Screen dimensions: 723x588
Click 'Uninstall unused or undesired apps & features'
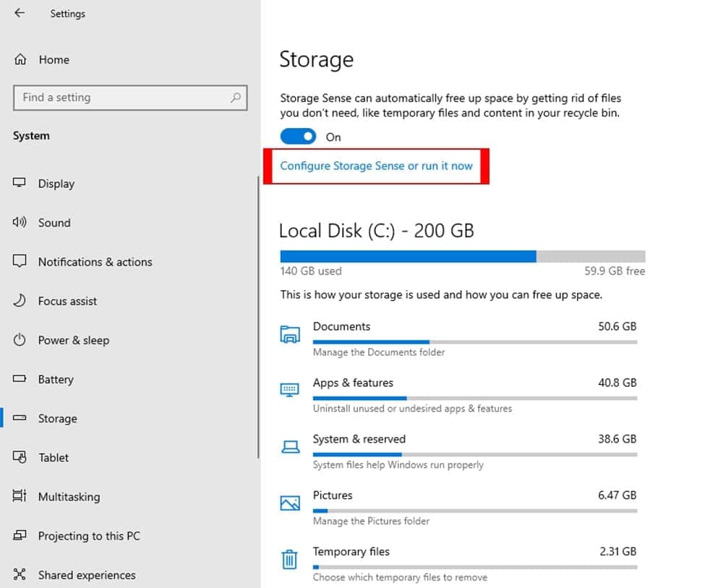(412, 409)
